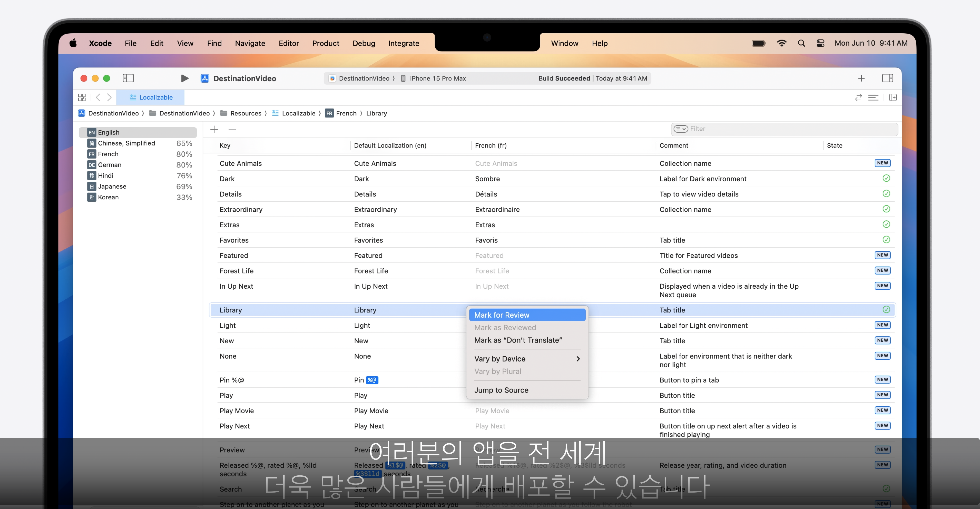Screen dimensions: 980x509
Task: Expand Vary by Device submenu
Action: [x=527, y=359]
